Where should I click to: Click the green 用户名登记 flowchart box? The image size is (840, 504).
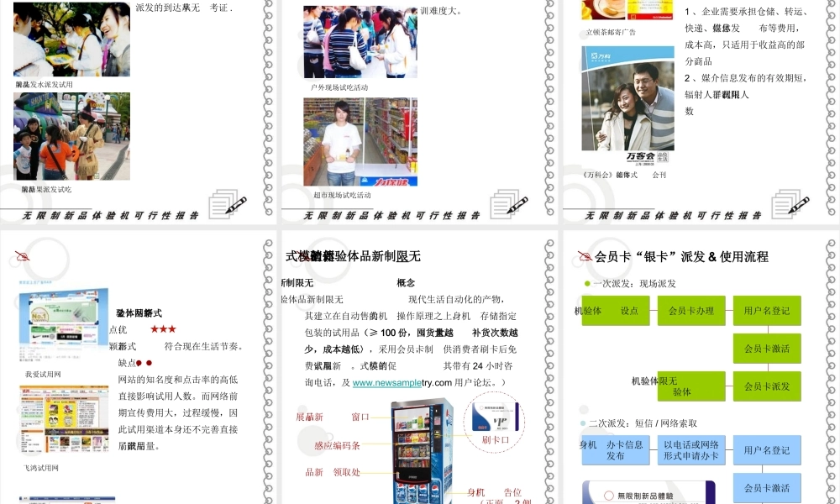coord(767,311)
